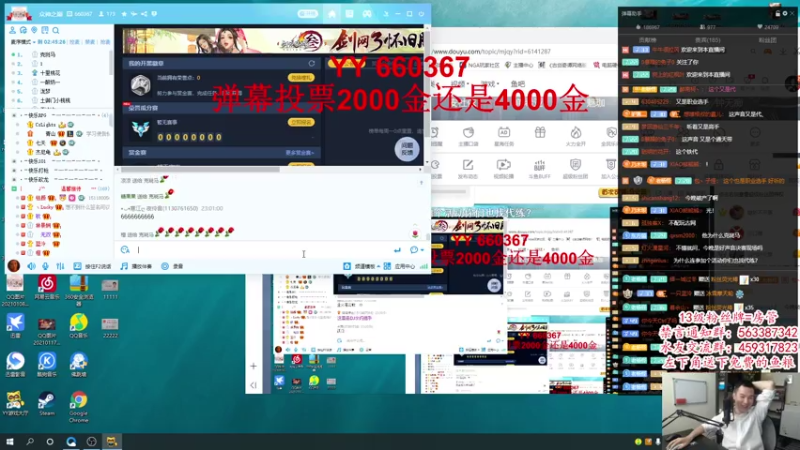
Task: Click the location pin icon above YY user list
Action: coord(34,31)
